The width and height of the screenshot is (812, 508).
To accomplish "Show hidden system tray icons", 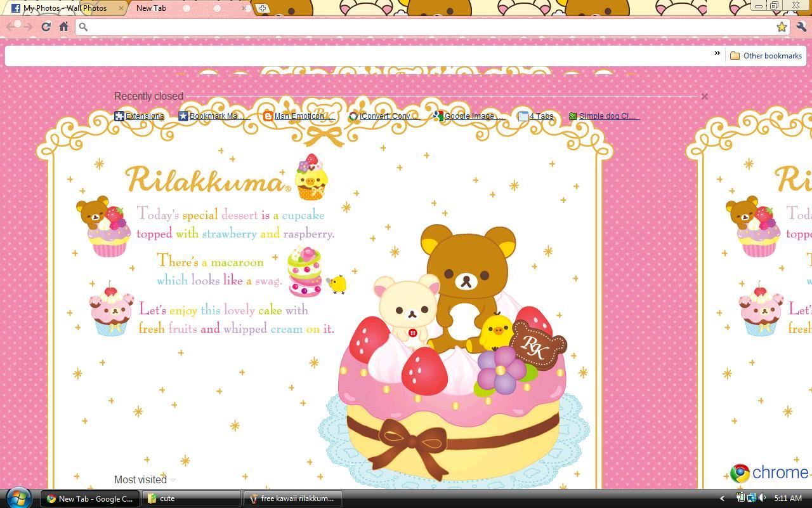I will pyautogui.click(x=722, y=498).
